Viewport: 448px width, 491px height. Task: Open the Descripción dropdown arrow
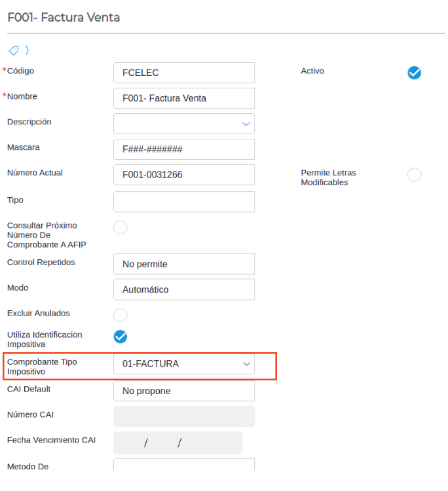pyautogui.click(x=246, y=124)
